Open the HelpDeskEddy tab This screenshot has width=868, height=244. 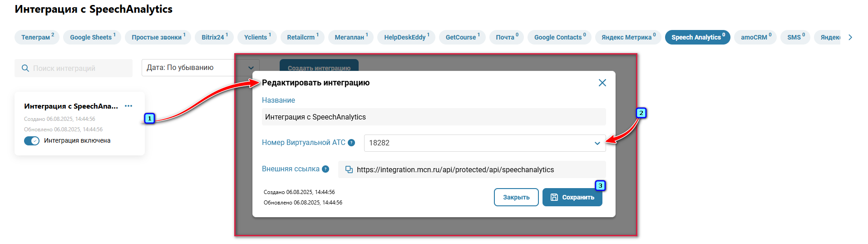406,37
